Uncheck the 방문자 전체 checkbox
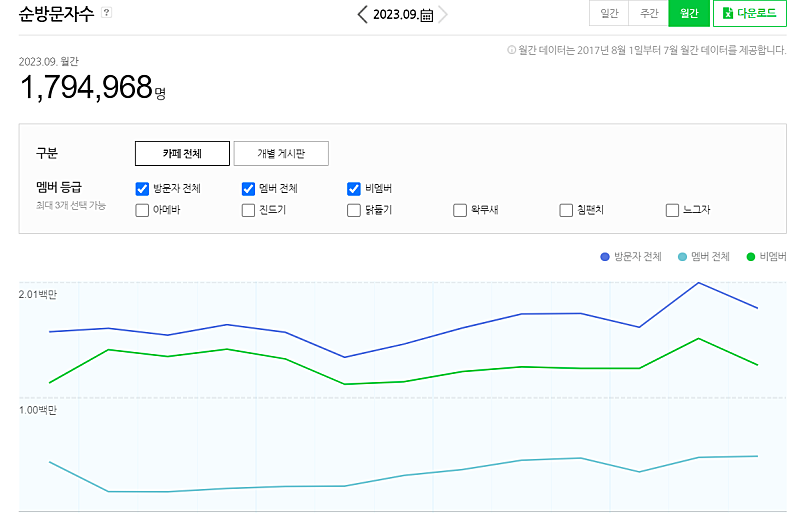 142,188
